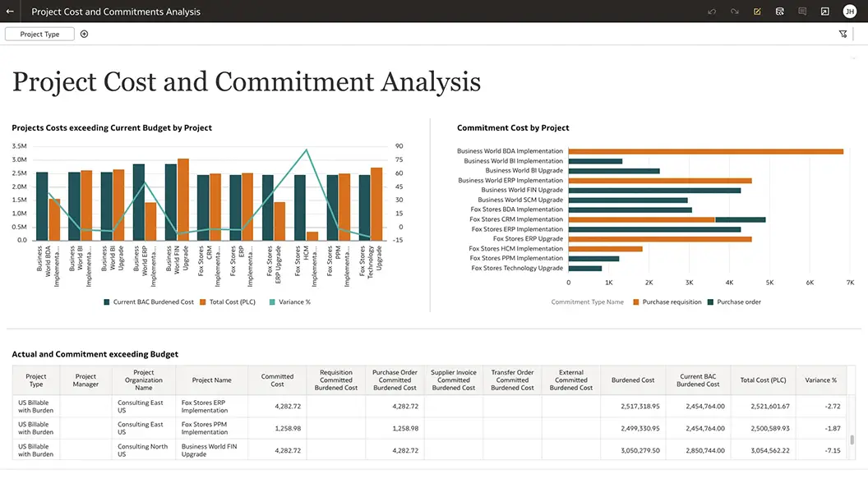
Task: Click the open-in-new-window icon
Action: click(x=824, y=12)
